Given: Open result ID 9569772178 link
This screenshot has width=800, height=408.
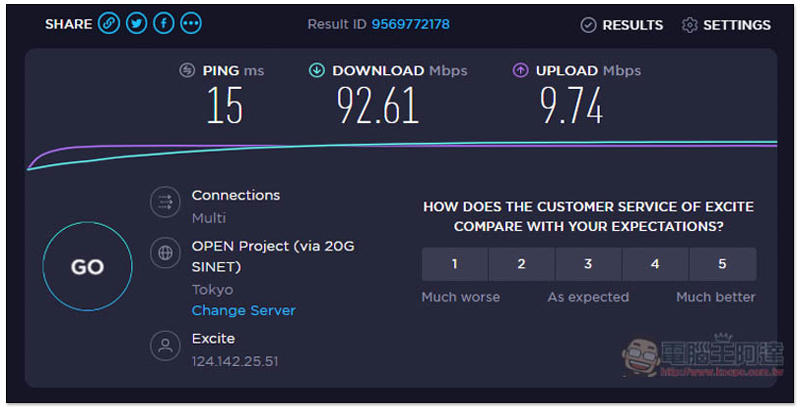Looking at the screenshot, I should pyautogui.click(x=424, y=24).
